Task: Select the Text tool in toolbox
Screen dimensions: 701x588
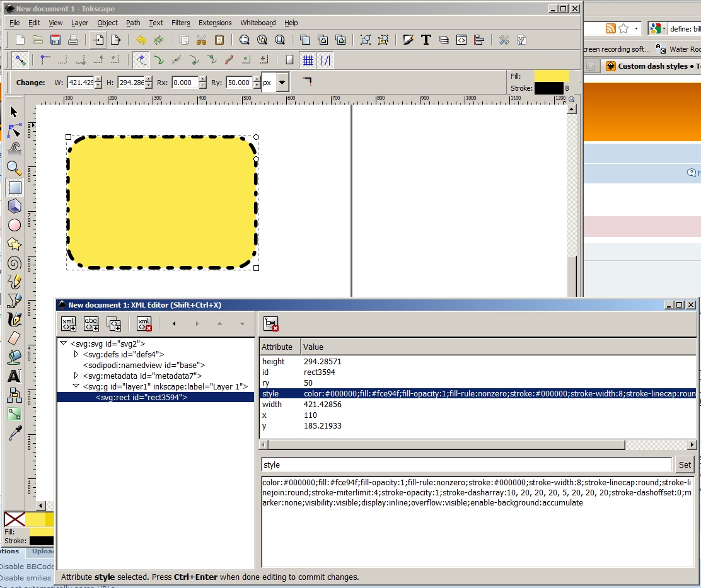Action: coord(14,376)
